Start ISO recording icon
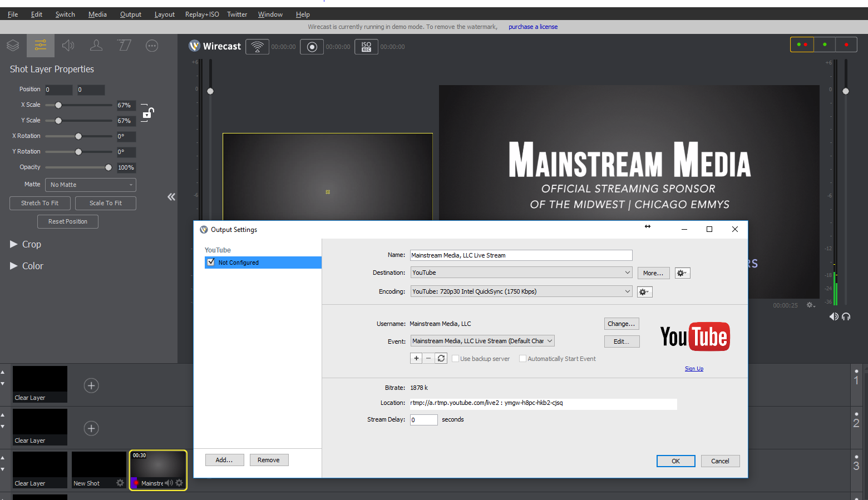This screenshot has width=868, height=500. pos(366,47)
